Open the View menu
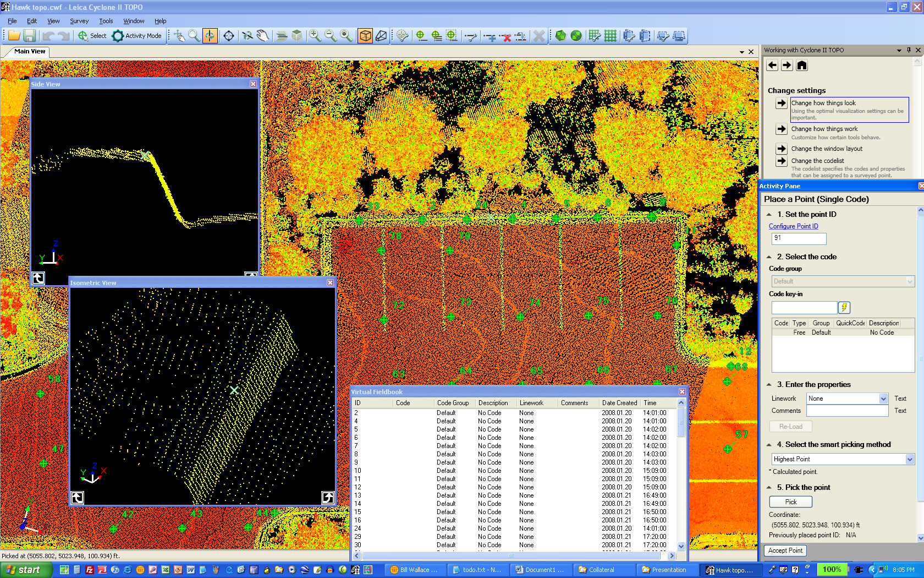 point(53,21)
